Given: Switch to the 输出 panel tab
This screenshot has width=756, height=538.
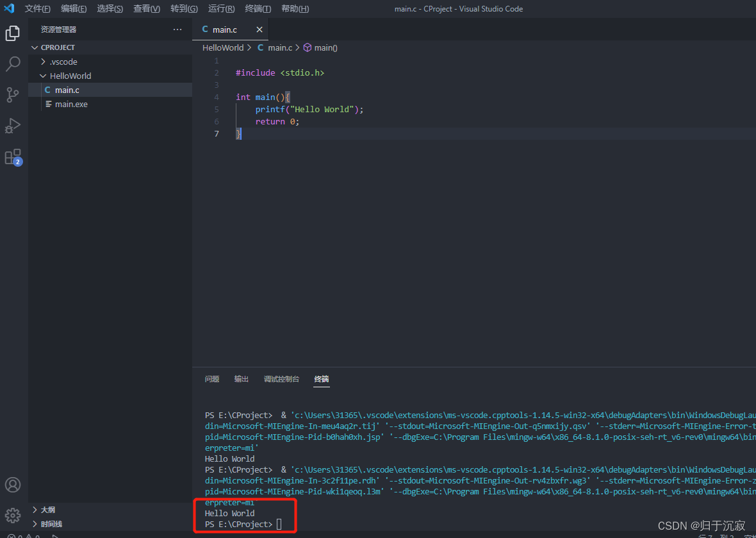Looking at the screenshot, I should [242, 379].
